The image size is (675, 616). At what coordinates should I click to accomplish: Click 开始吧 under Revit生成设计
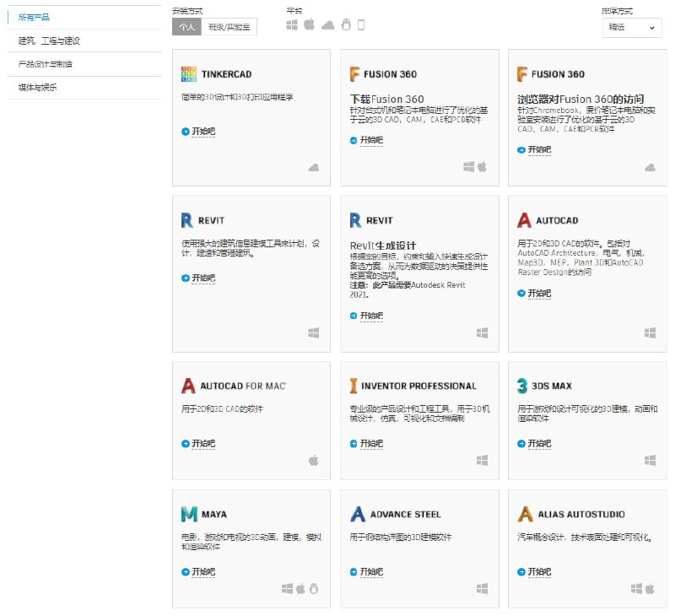tap(371, 316)
